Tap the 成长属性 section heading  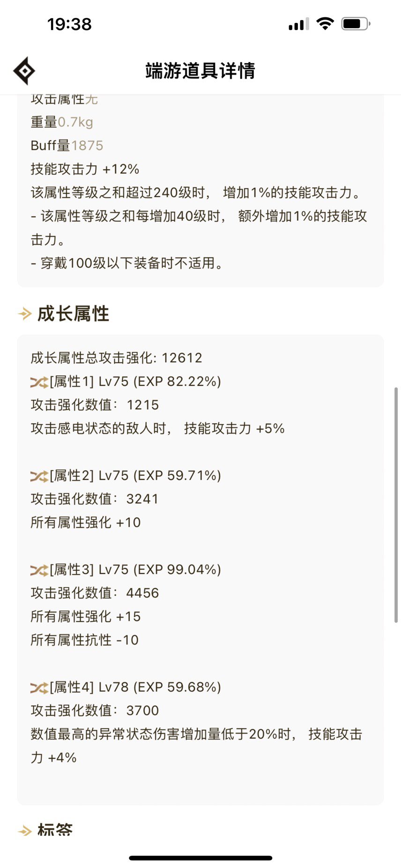coord(73,314)
